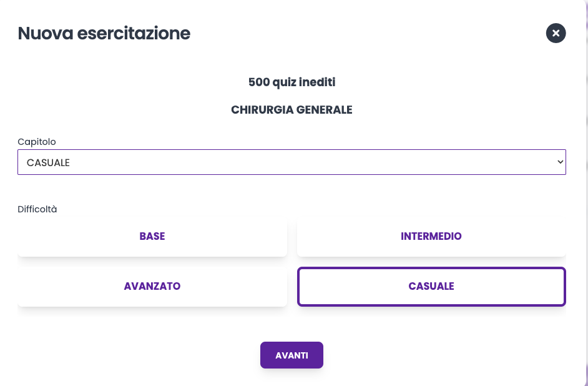Click the 500 quiz inediti text

(x=292, y=82)
